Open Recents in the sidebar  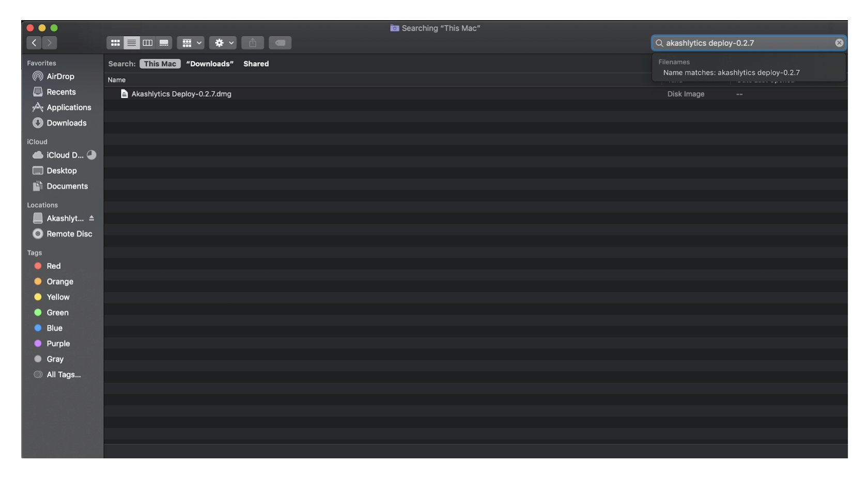point(62,92)
